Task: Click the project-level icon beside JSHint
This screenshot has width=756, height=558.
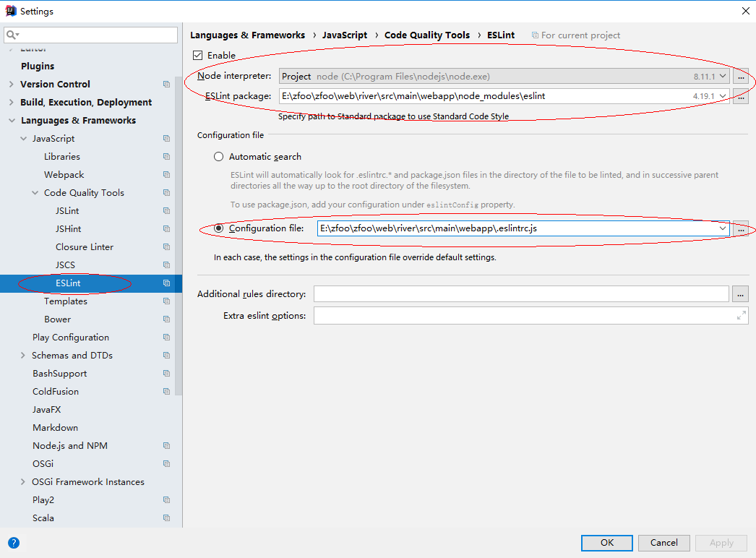Action: pyautogui.click(x=167, y=228)
